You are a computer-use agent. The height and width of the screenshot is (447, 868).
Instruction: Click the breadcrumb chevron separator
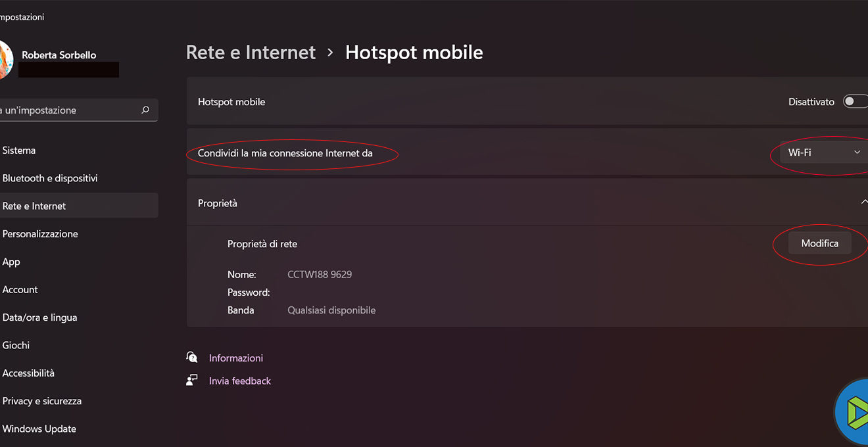click(x=331, y=53)
